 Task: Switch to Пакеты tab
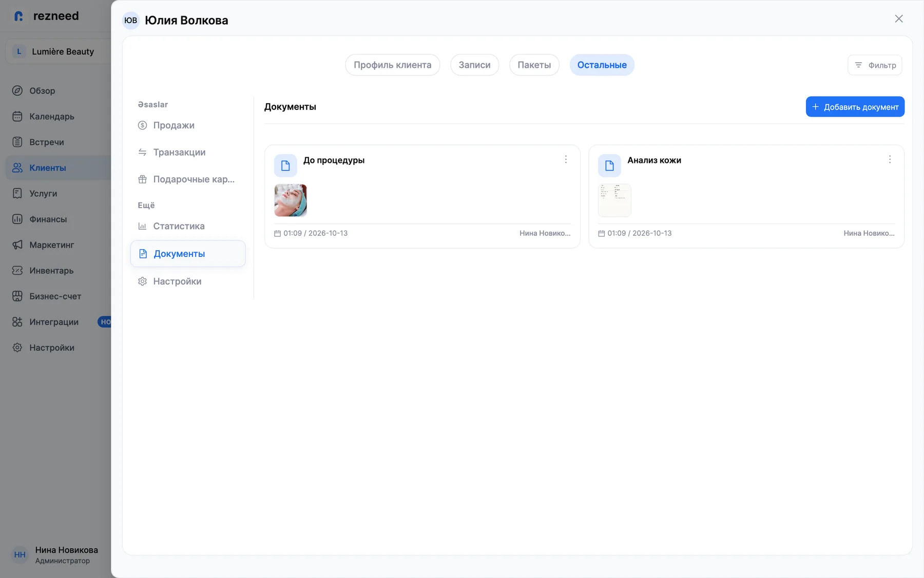(534, 65)
